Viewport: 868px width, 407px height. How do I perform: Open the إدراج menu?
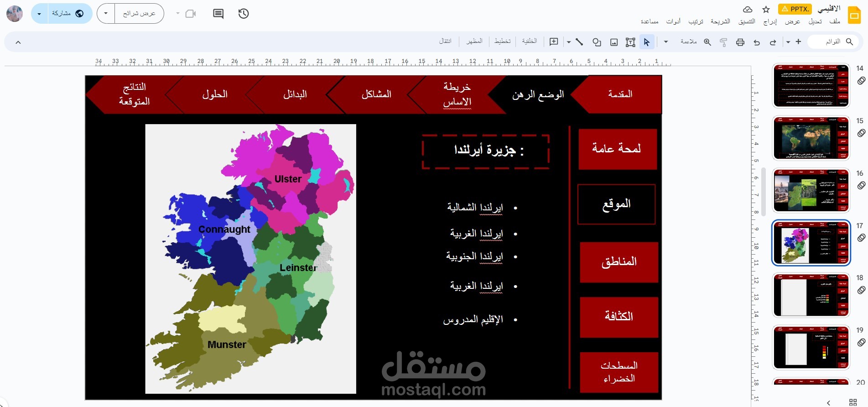770,21
